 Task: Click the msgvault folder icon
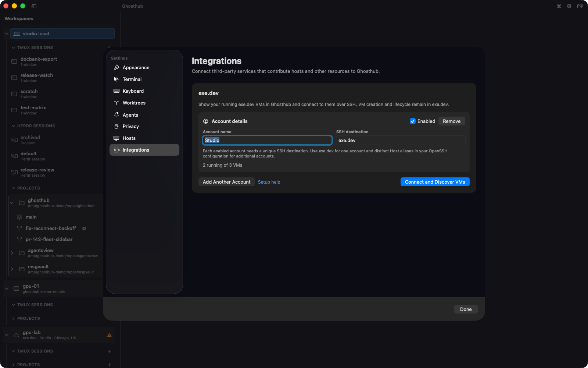click(22, 269)
